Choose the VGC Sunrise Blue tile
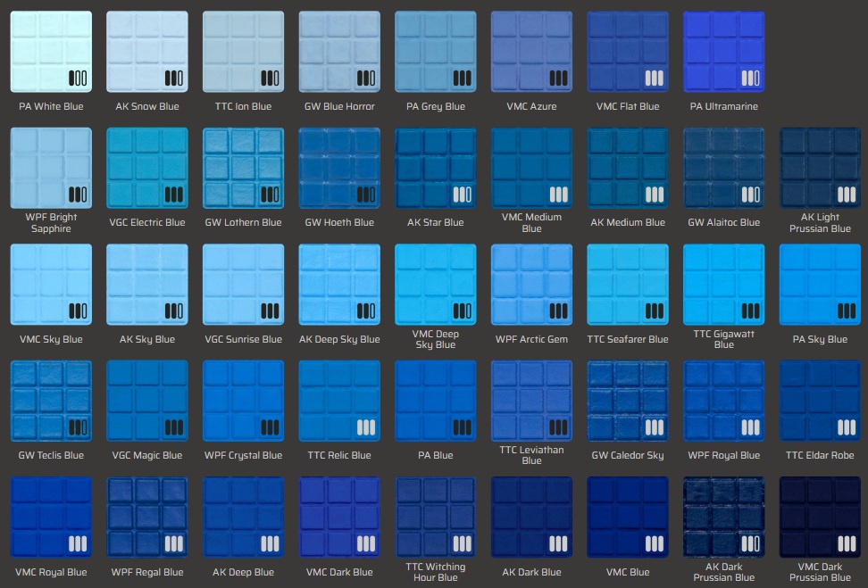Screen dimensions: 868x588 243,285
